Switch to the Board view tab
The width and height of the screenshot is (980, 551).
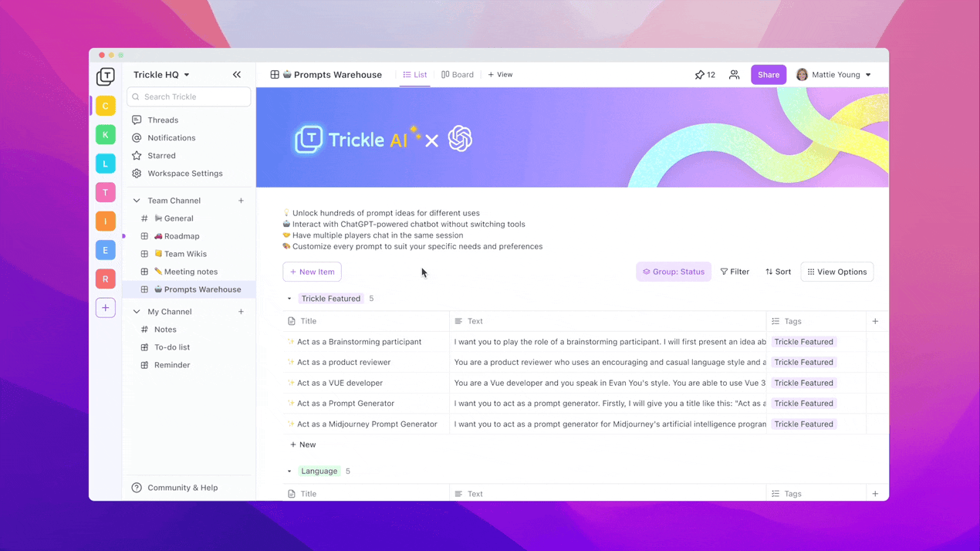pyautogui.click(x=458, y=75)
